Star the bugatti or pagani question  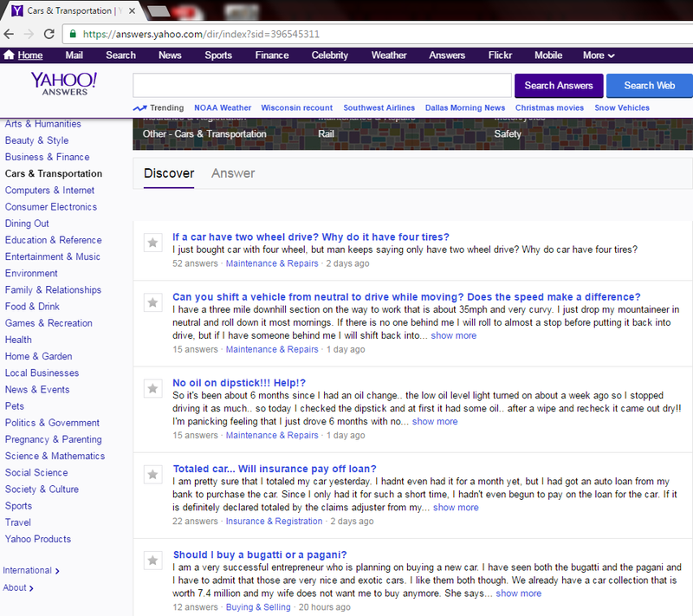[x=153, y=561]
